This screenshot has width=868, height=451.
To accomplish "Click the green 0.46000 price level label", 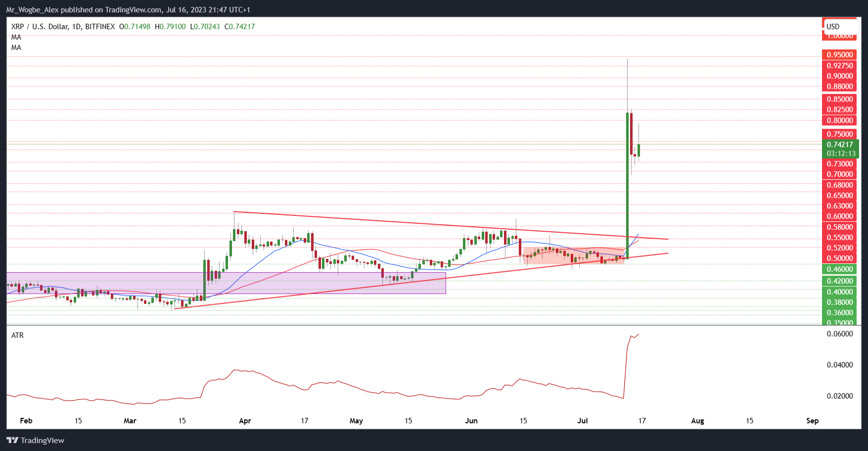I will [x=840, y=269].
